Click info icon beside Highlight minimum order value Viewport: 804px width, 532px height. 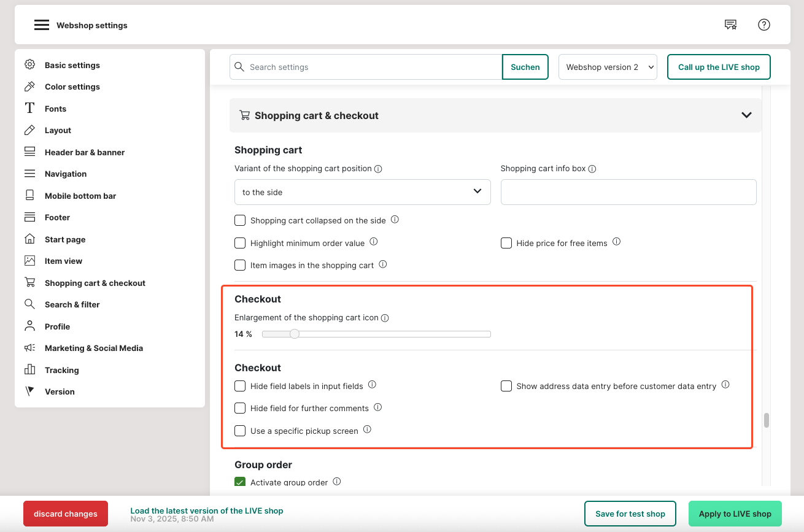pyautogui.click(x=373, y=242)
